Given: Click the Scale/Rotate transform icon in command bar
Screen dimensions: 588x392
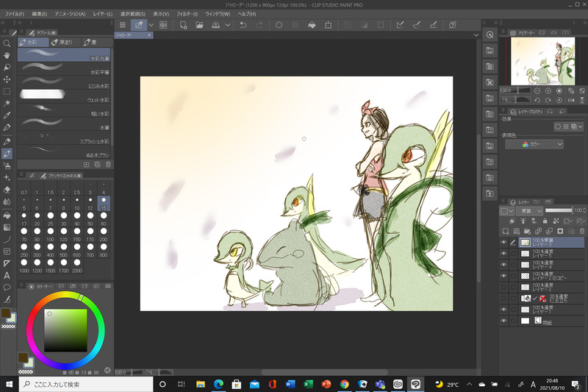Looking at the screenshot, I should [x=328, y=25].
